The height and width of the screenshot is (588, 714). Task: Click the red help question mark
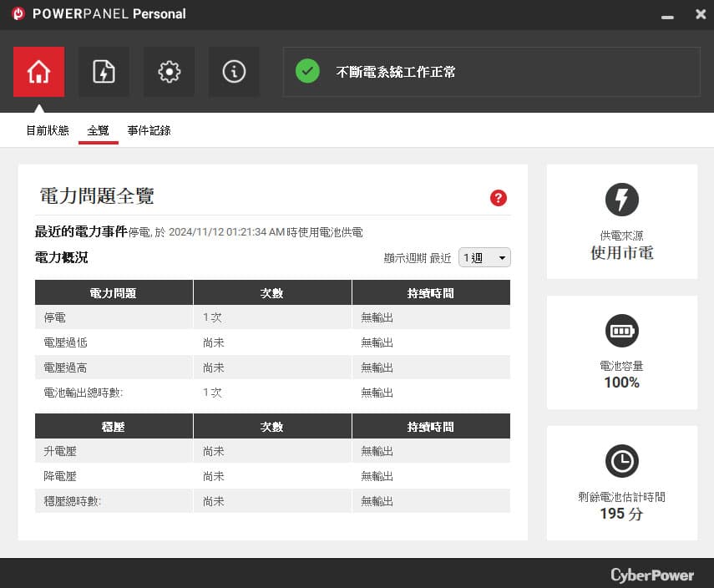(499, 198)
